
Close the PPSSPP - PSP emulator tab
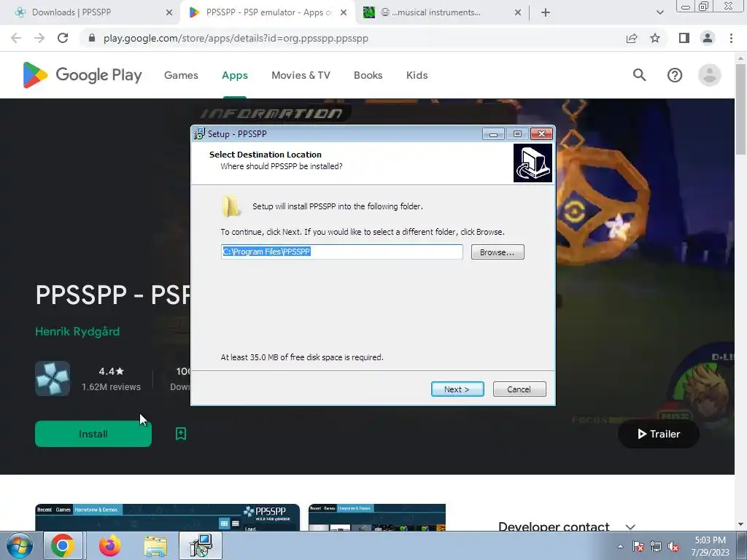coord(344,13)
